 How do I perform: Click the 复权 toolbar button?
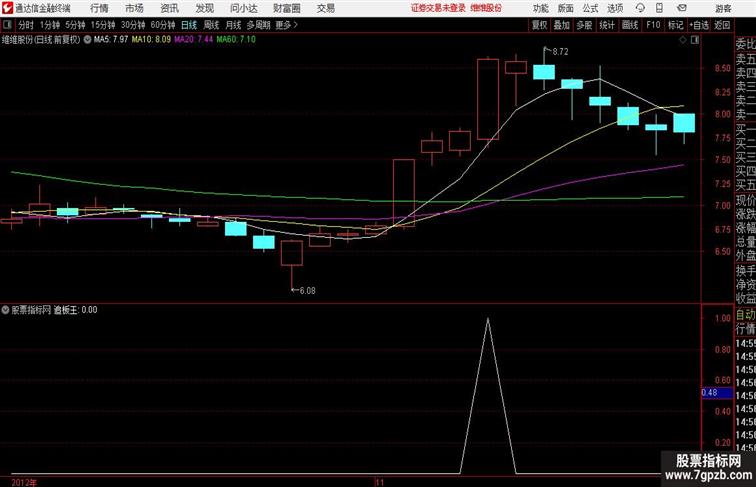click(x=540, y=25)
